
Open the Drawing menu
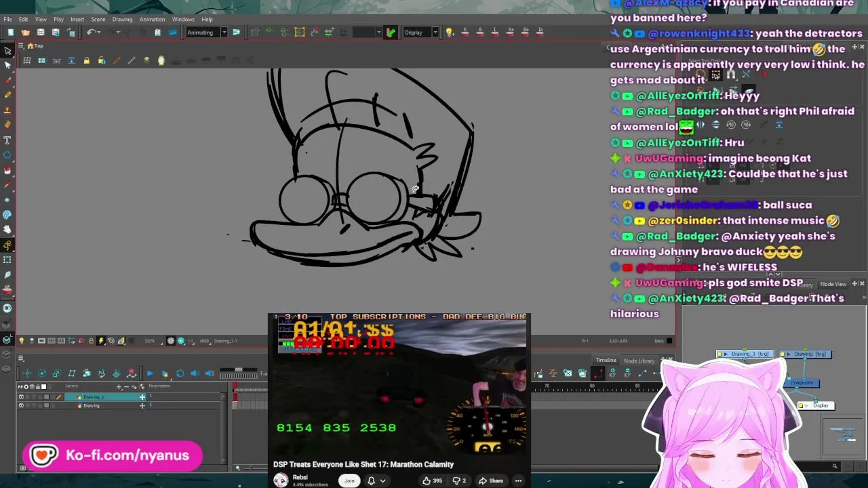click(x=122, y=19)
